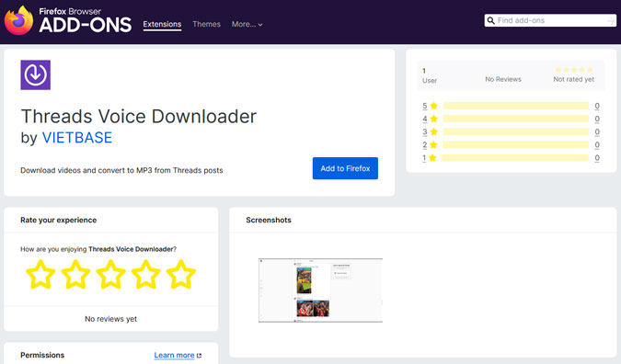Click the 3-star reviews count link

point(597,131)
